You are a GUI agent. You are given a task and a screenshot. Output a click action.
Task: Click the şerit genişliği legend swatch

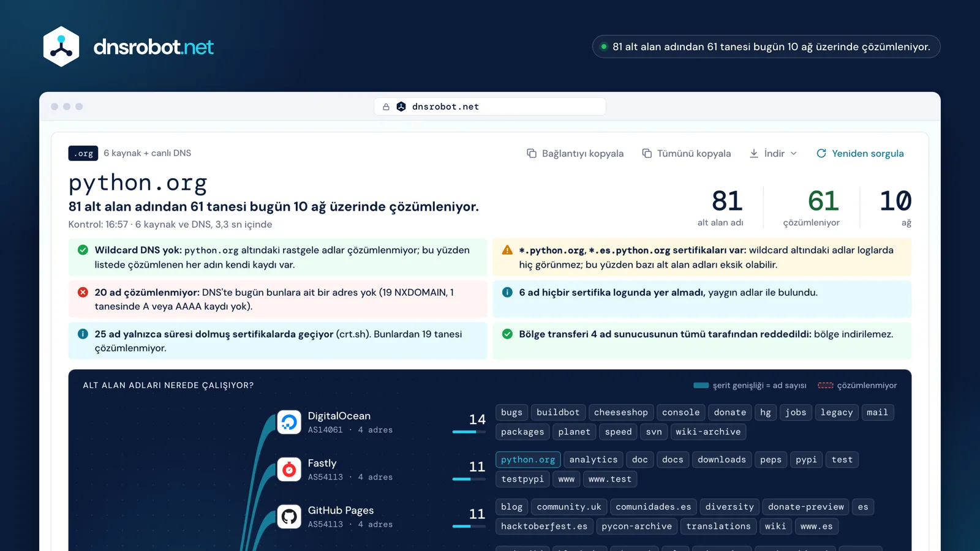(701, 386)
